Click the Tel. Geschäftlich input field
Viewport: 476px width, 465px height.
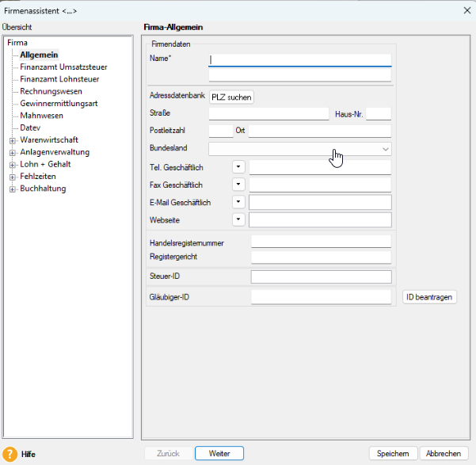pos(320,167)
